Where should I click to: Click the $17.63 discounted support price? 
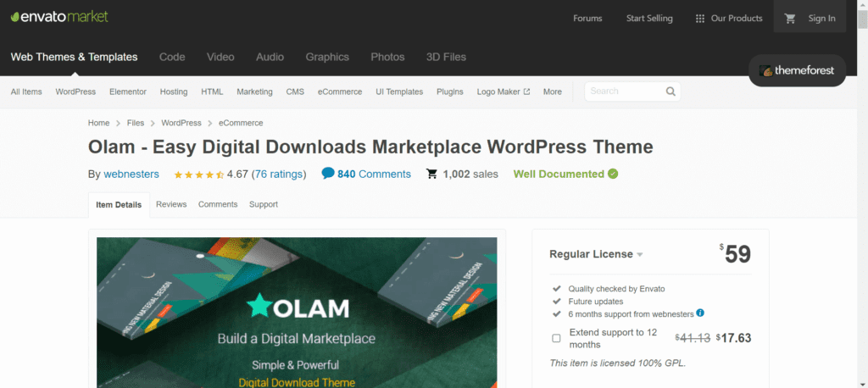click(733, 338)
